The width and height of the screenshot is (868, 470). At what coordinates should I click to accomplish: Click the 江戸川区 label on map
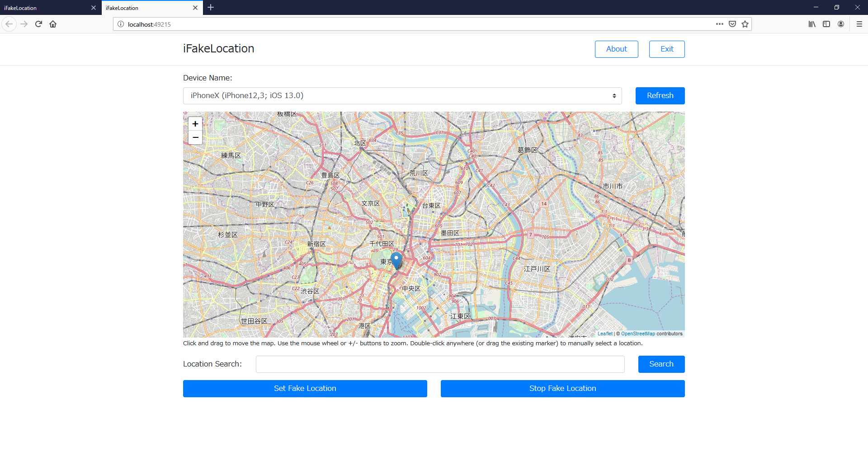tap(537, 269)
